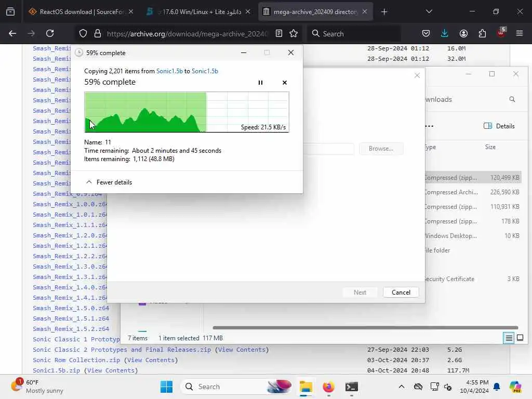Sort Explorer files by Size column

[490, 147]
